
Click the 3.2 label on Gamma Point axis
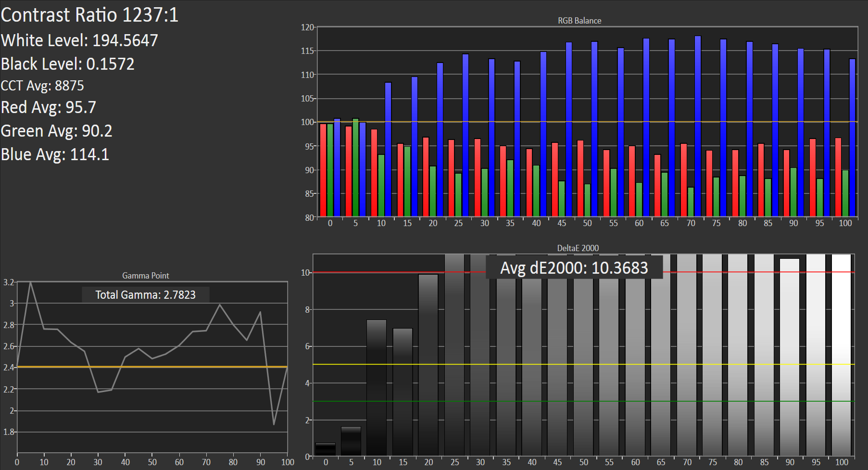[x=9, y=282]
